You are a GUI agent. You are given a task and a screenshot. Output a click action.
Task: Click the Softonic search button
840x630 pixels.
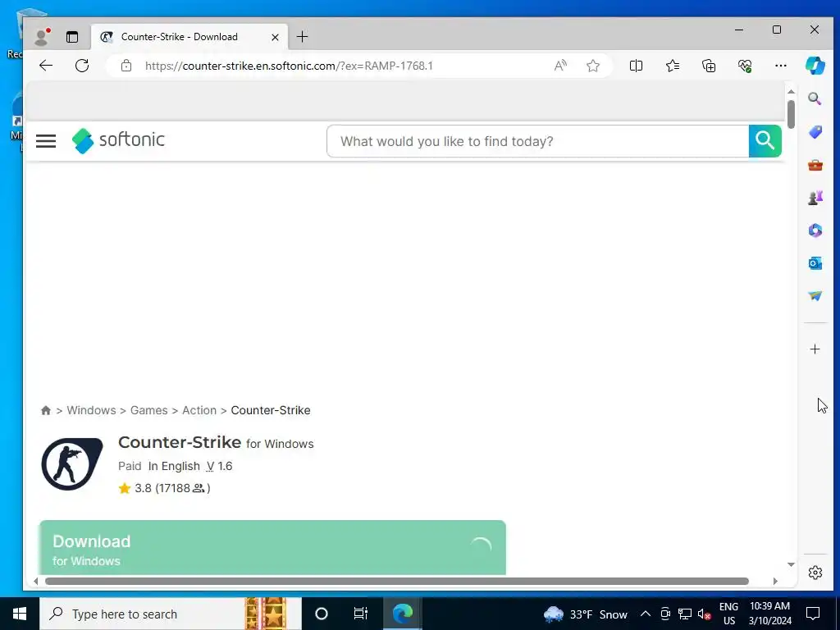(x=765, y=141)
